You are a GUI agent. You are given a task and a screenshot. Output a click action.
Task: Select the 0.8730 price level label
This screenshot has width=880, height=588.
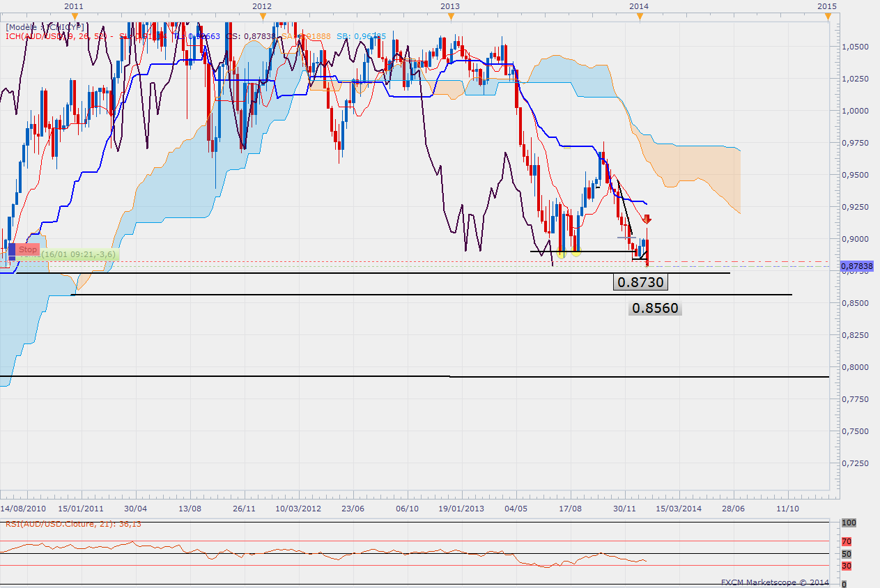pyautogui.click(x=640, y=282)
